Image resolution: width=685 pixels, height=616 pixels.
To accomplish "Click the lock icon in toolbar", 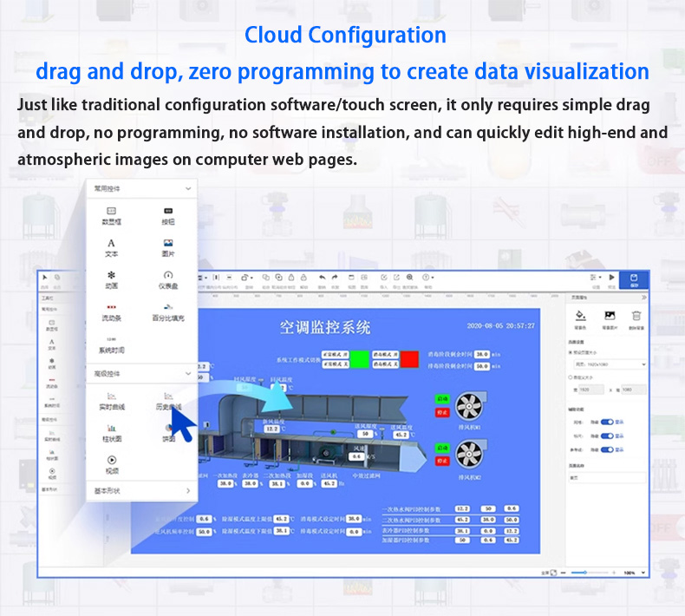I will [x=291, y=278].
